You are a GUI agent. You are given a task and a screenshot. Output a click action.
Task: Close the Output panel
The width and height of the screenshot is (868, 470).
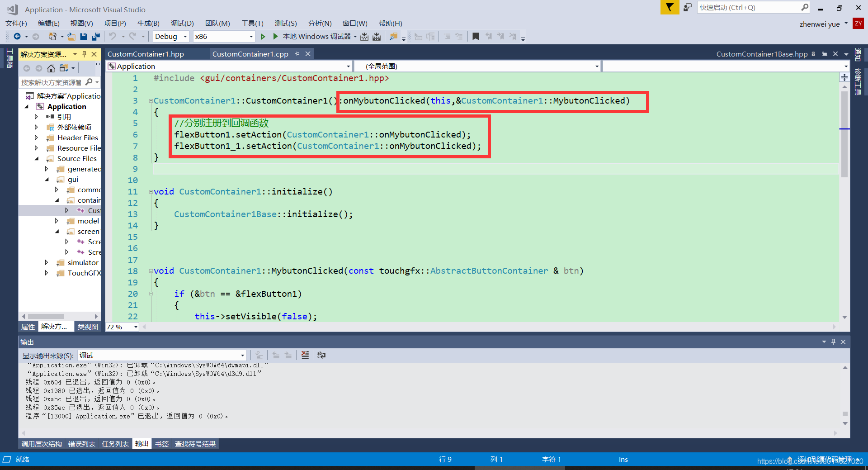tap(843, 342)
